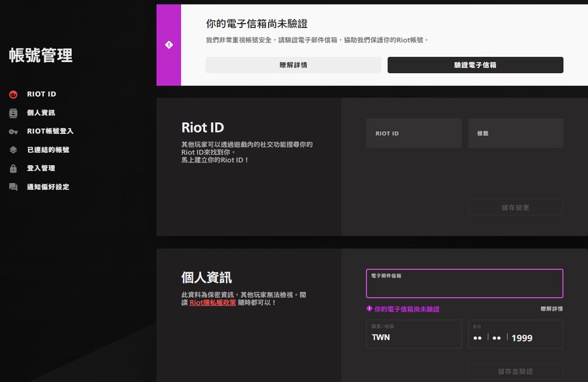Click the Riot ID section heading
This screenshot has width=588, height=382.
tap(203, 127)
